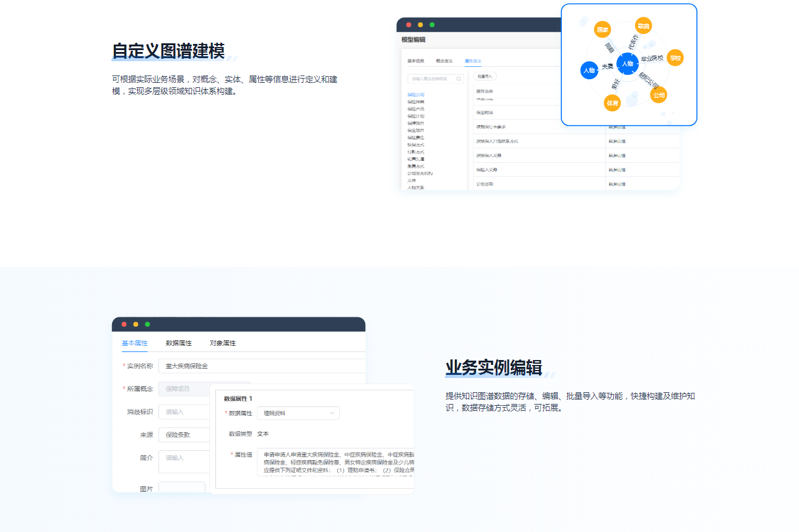The image size is (799, 532).
Task: Click the orange 学校 node
Action: [x=675, y=58]
